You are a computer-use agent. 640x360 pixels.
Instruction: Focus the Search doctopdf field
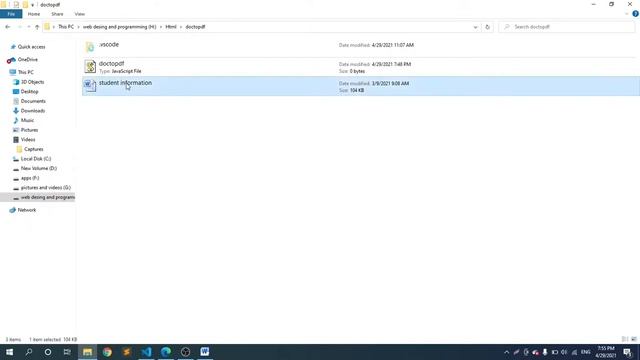566,27
